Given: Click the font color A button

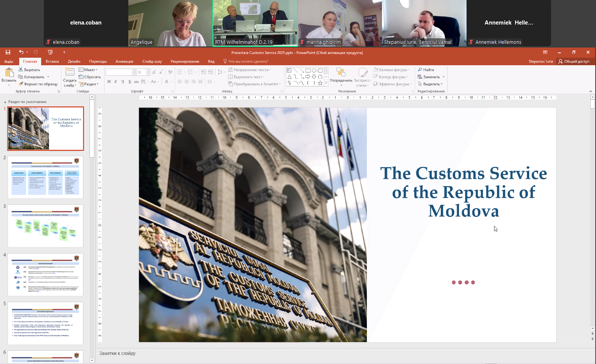Looking at the screenshot, I should click(x=166, y=81).
